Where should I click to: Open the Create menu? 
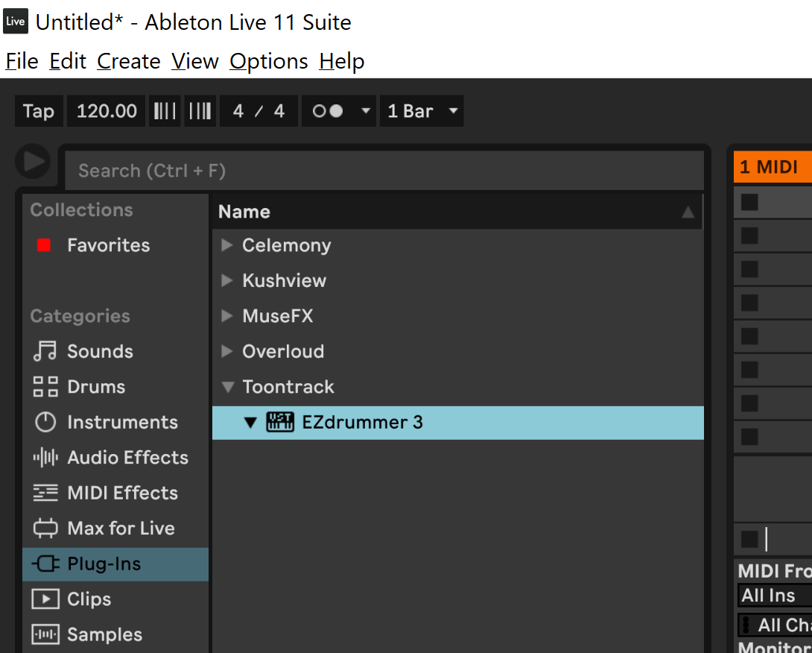128,61
